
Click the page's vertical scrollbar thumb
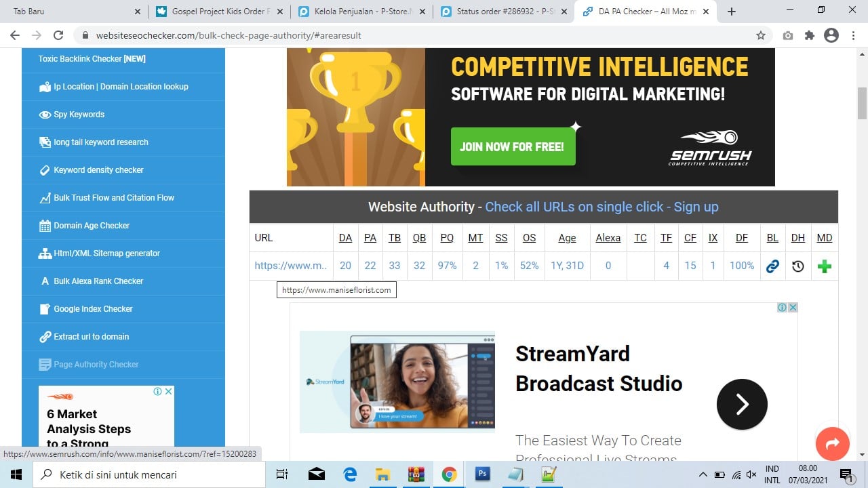[x=863, y=102]
